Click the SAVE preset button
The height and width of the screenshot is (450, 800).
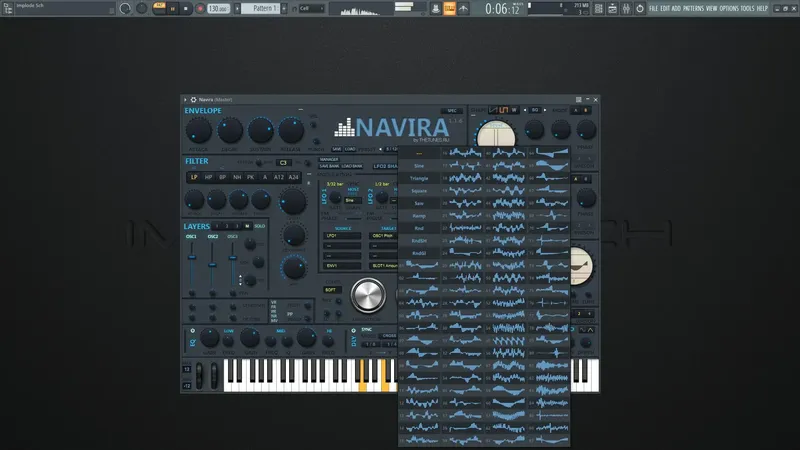pyautogui.click(x=337, y=149)
